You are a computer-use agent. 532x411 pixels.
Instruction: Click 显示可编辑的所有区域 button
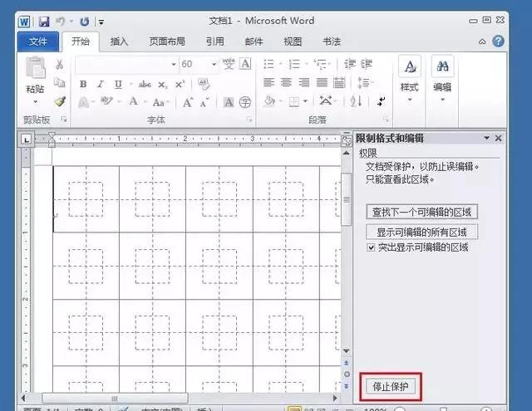pyautogui.click(x=421, y=232)
